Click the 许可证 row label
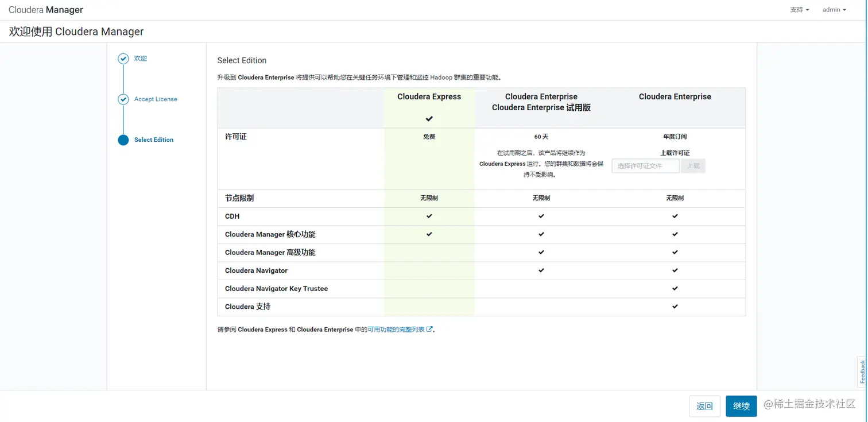This screenshot has height=422, width=868. (236, 137)
